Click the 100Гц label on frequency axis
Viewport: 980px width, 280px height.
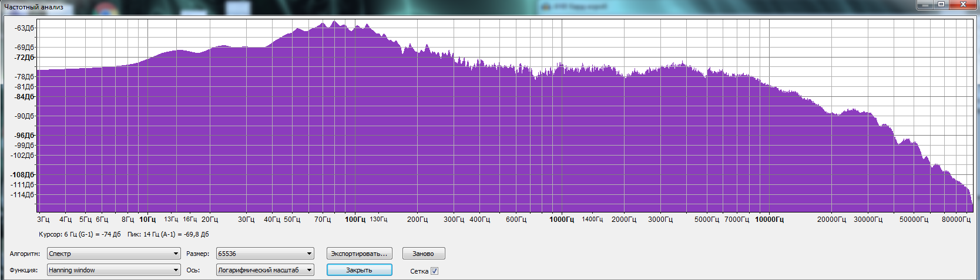355,220
